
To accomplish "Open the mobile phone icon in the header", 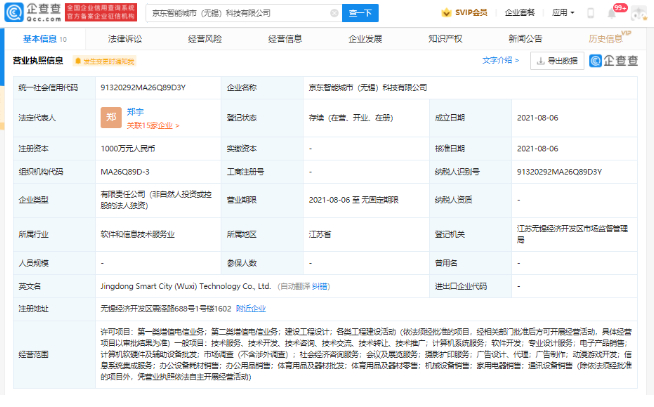I will pyautogui.click(x=591, y=13).
